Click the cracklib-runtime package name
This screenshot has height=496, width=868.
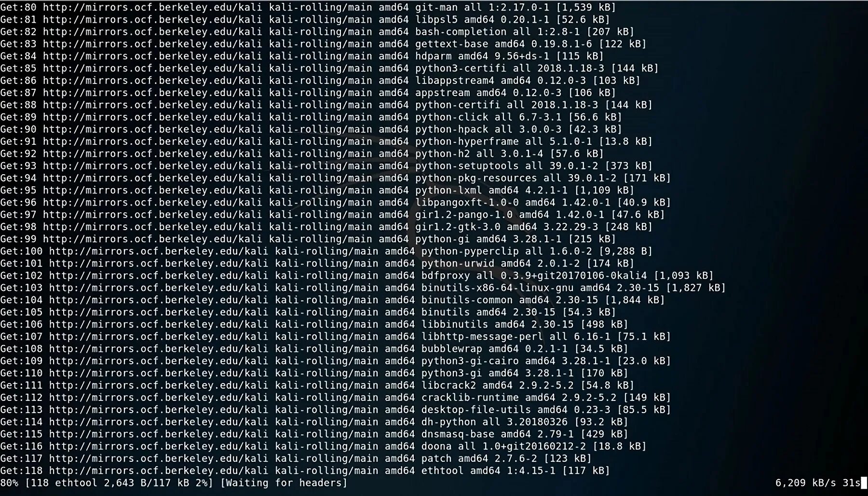tap(470, 398)
